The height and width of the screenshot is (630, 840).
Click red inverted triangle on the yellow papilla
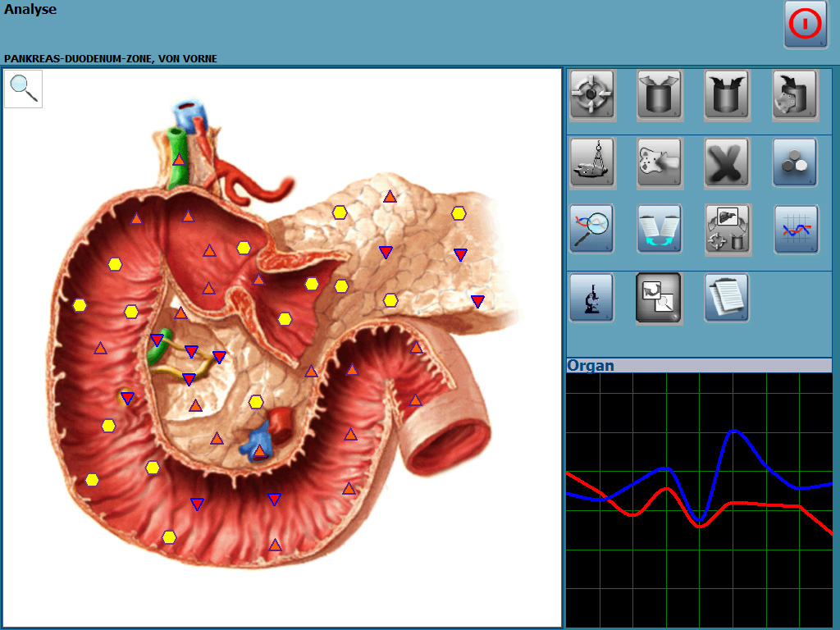127,398
